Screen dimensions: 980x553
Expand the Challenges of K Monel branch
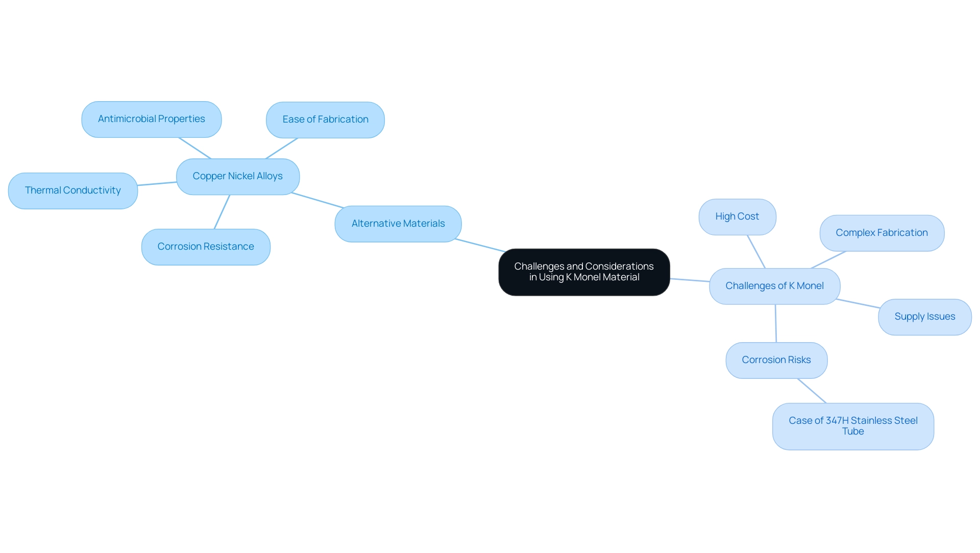click(x=775, y=285)
